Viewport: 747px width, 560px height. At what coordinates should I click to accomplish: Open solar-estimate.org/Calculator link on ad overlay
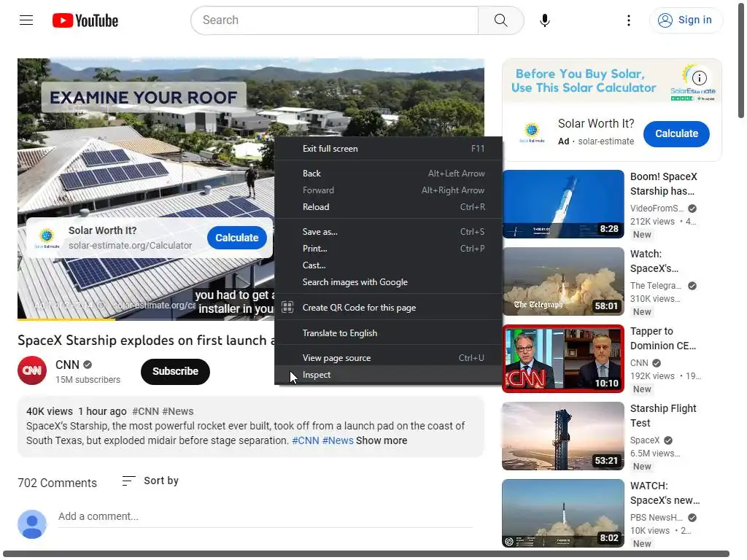click(130, 245)
